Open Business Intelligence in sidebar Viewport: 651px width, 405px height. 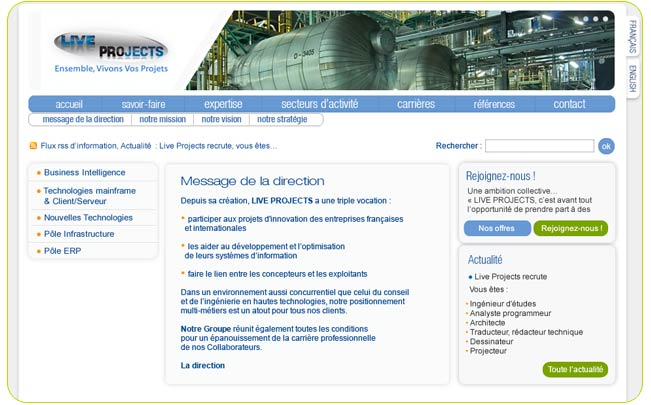[x=84, y=172]
